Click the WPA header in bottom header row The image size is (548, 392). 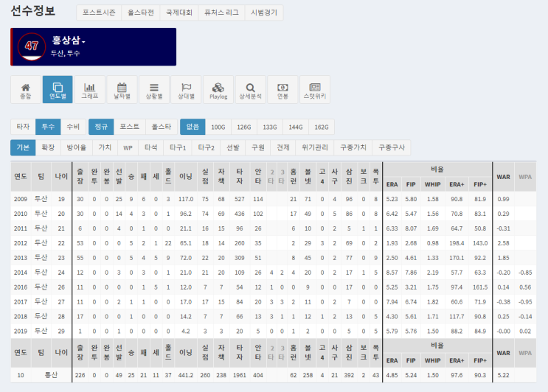(x=525, y=353)
